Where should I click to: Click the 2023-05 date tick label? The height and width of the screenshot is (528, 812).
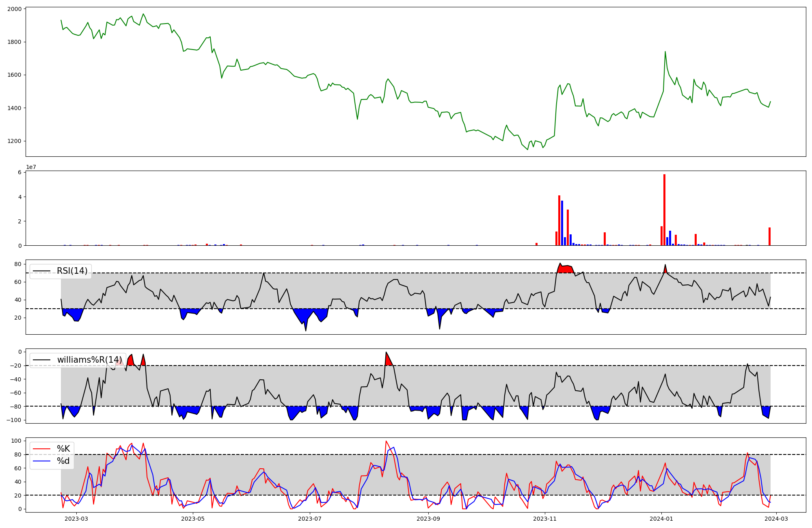(x=193, y=519)
